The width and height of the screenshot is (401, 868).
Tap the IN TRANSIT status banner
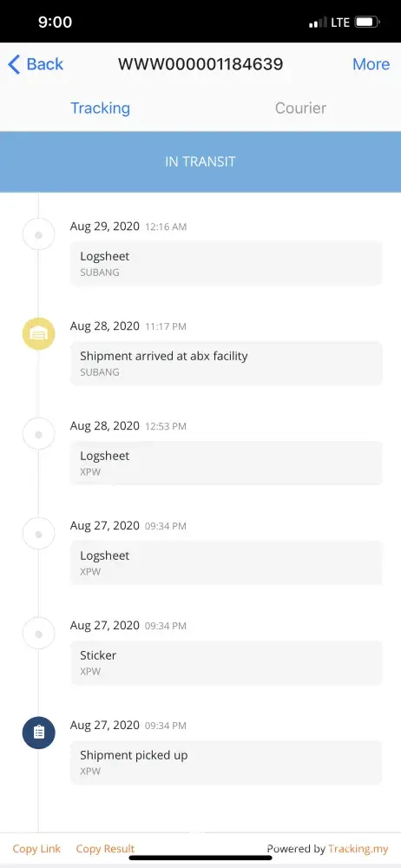[200, 161]
